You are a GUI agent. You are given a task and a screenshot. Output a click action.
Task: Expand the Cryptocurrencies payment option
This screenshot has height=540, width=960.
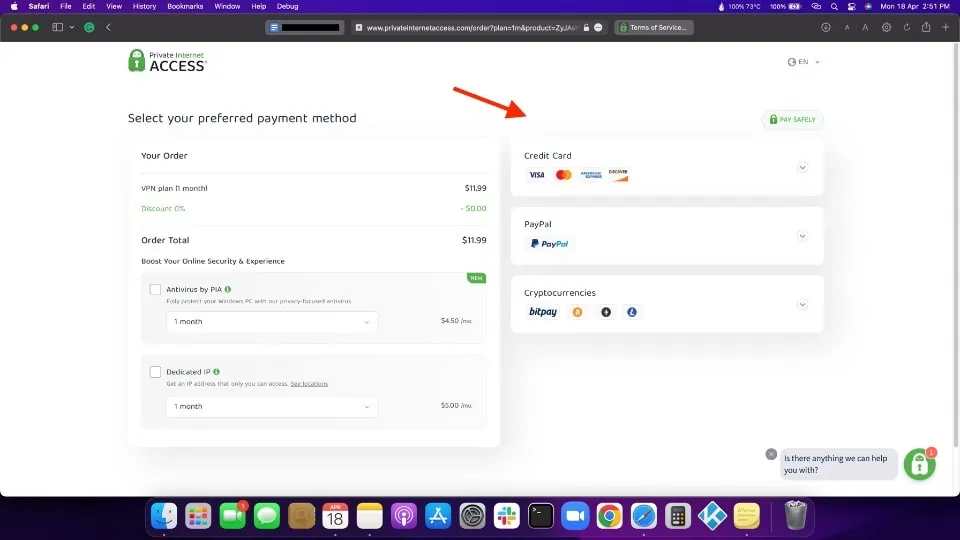[x=802, y=304]
